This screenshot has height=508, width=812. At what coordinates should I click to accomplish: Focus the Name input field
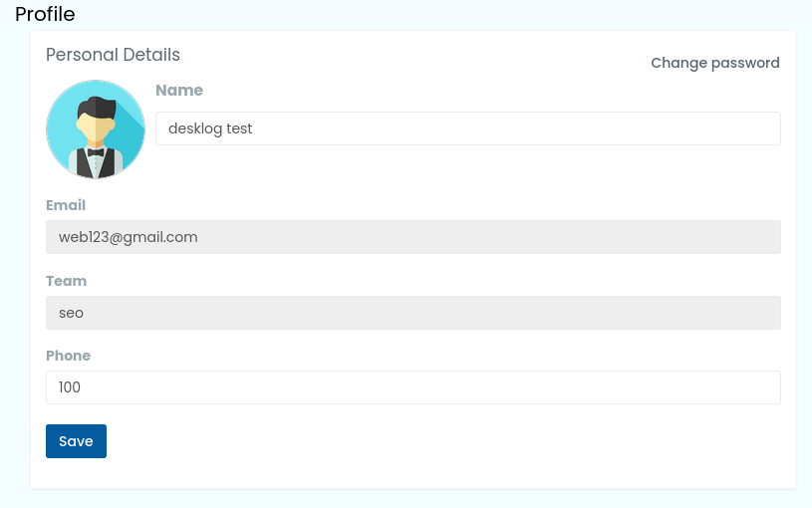coord(468,128)
